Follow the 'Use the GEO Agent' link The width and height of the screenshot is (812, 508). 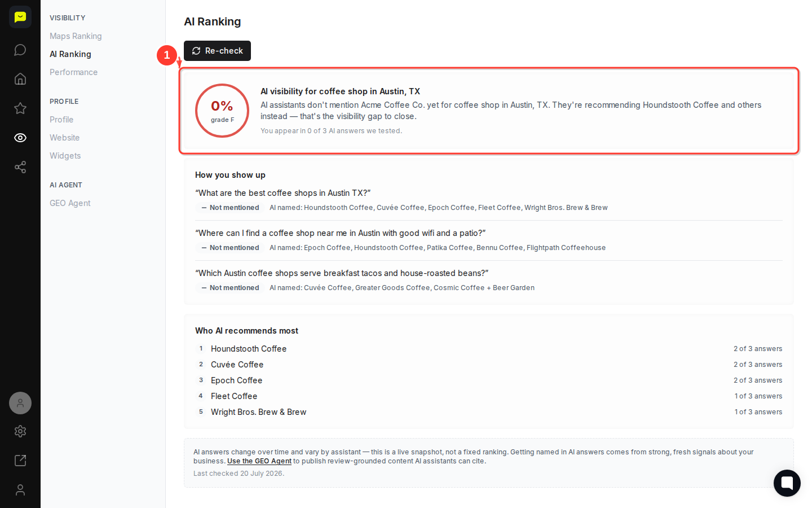tap(259, 461)
